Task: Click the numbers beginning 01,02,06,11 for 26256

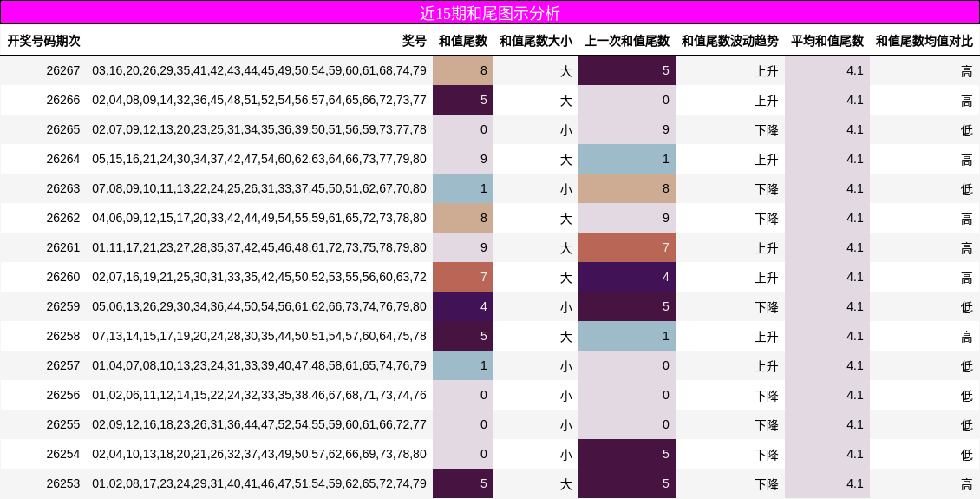Action: tap(258, 395)
